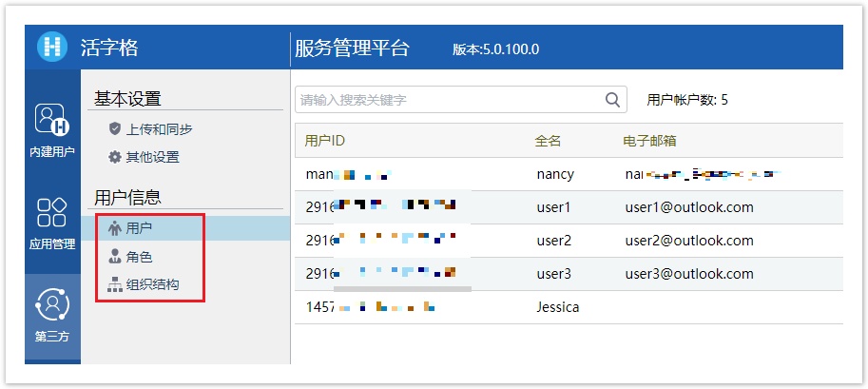The height and width of the screenshot is (389, 868).
Task: Click the 活字格 H logo icon
Action: pos(52,47)
